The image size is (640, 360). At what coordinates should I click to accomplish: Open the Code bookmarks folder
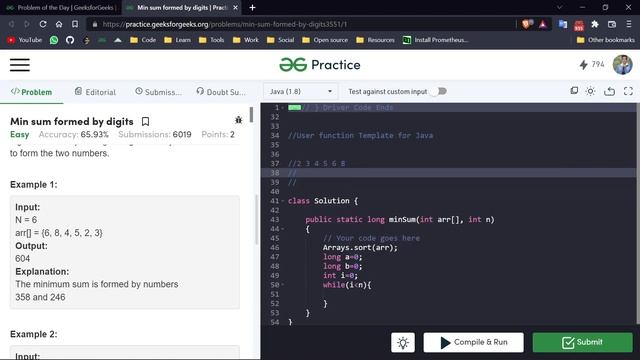143,40
